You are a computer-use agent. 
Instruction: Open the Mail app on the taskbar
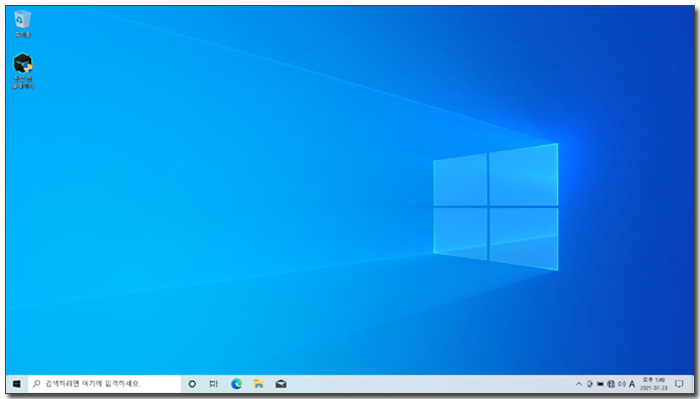point(281,384)
